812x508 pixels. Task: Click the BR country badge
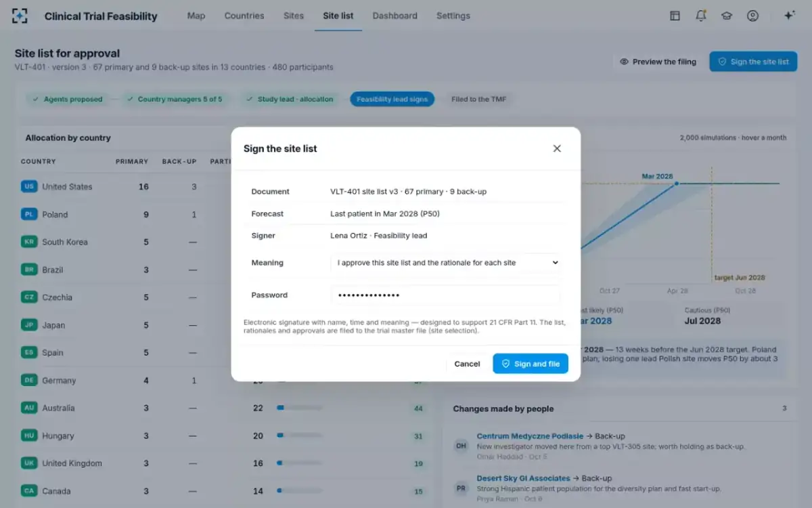click(x=29, y=270)
